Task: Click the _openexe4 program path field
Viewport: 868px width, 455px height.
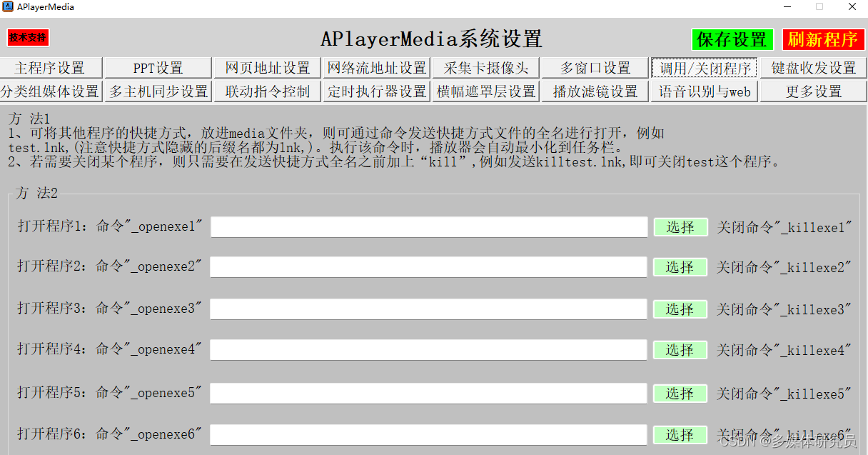Action: coord(429,350)
